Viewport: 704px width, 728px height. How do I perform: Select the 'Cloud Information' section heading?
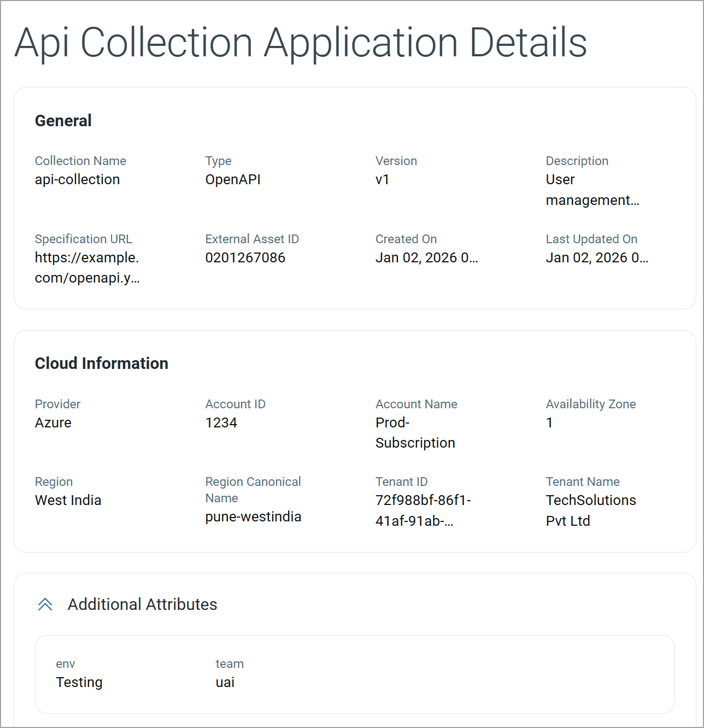(x=102, y=363)
